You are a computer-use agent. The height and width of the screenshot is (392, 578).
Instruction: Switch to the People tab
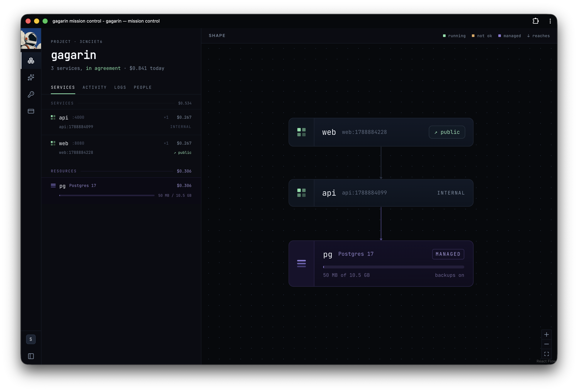click(x=143, y=87)
